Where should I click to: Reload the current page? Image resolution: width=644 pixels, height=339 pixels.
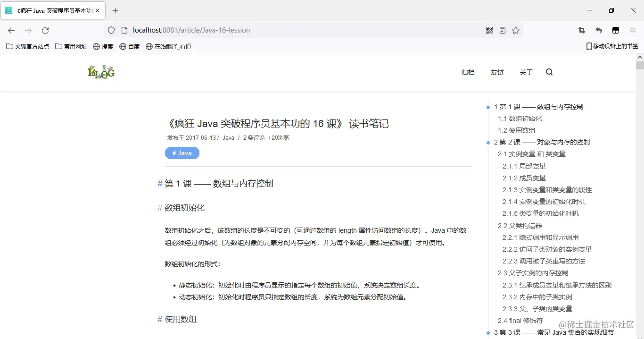point(45,30)
